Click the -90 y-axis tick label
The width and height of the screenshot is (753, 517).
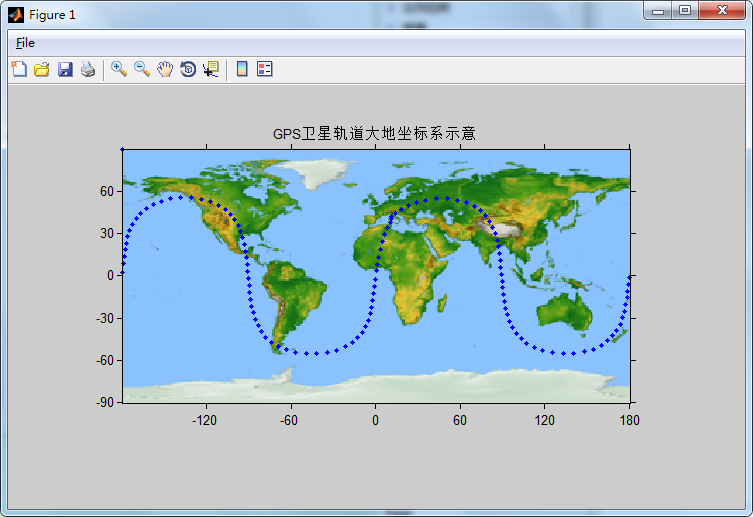(x=104, y=403)
